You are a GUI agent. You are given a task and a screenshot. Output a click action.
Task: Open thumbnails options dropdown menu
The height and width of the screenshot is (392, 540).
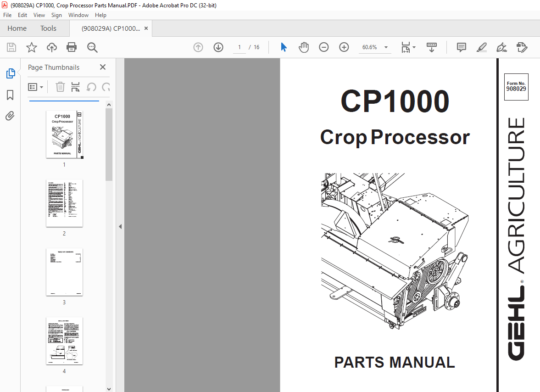click(35, 87)
